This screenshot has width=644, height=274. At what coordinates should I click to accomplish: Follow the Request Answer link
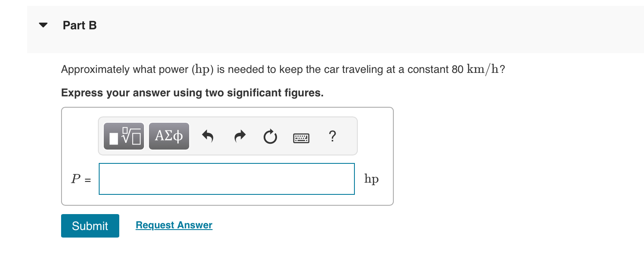pos(174,225)
